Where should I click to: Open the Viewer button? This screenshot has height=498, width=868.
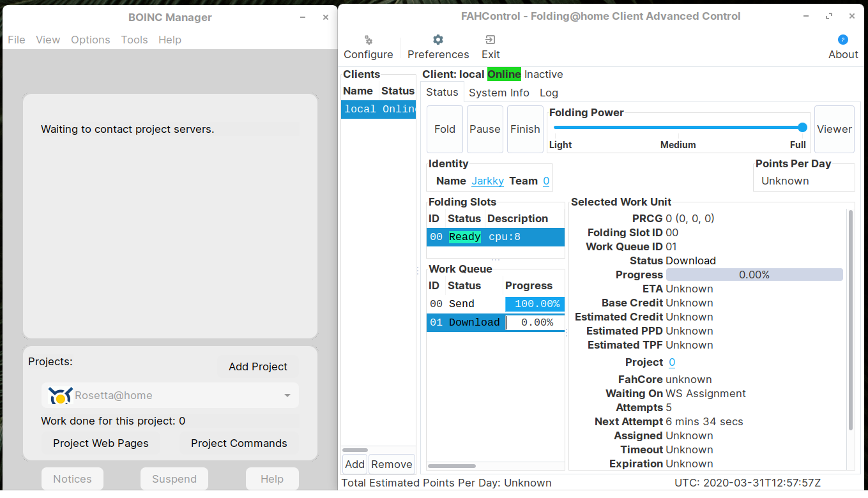point(834,129)
